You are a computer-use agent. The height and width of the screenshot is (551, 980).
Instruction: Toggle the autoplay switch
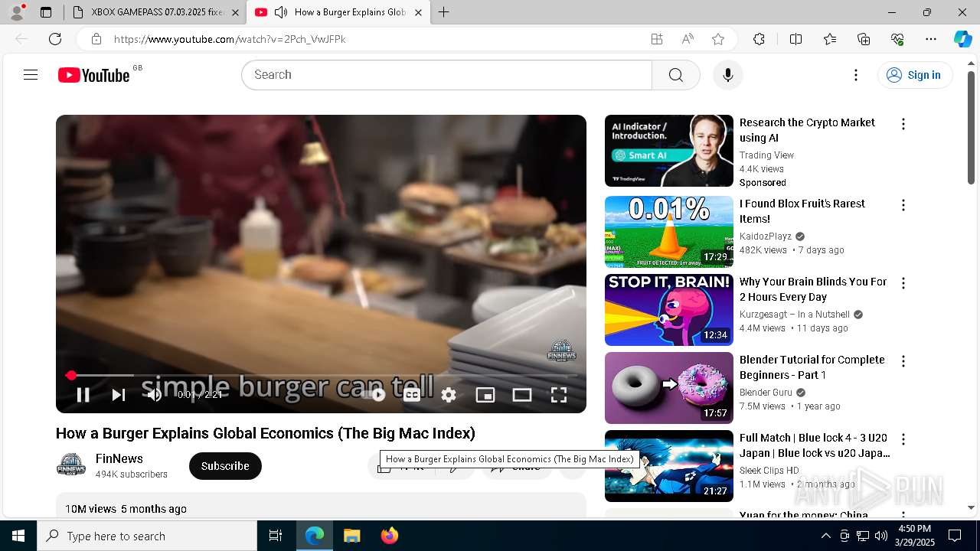[375, 395]
